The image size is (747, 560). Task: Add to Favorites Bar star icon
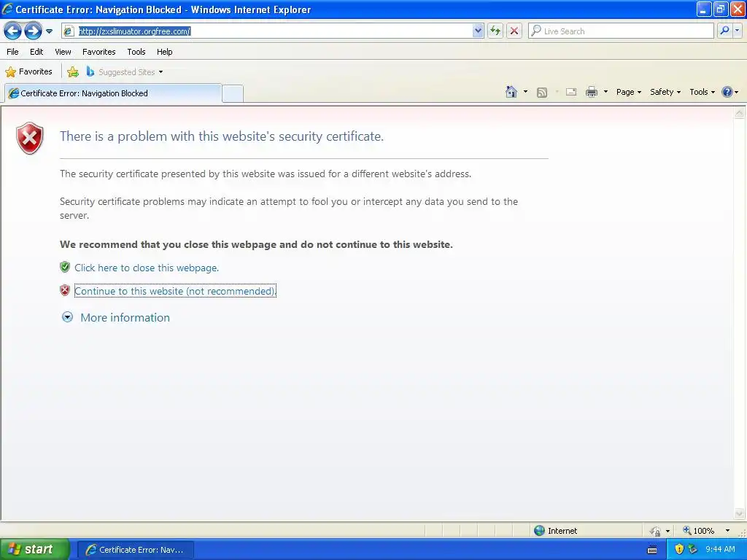73,72
